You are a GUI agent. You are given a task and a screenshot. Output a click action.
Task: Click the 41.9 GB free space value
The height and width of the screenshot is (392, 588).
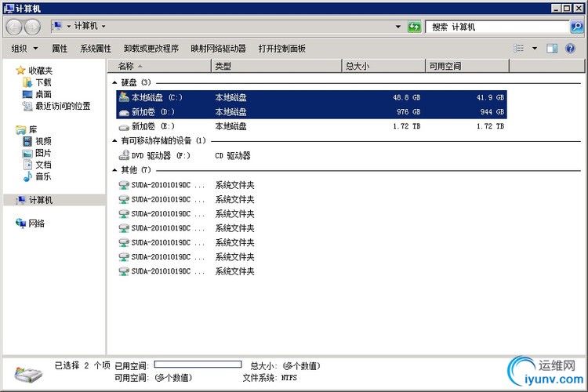coord(490,97)
